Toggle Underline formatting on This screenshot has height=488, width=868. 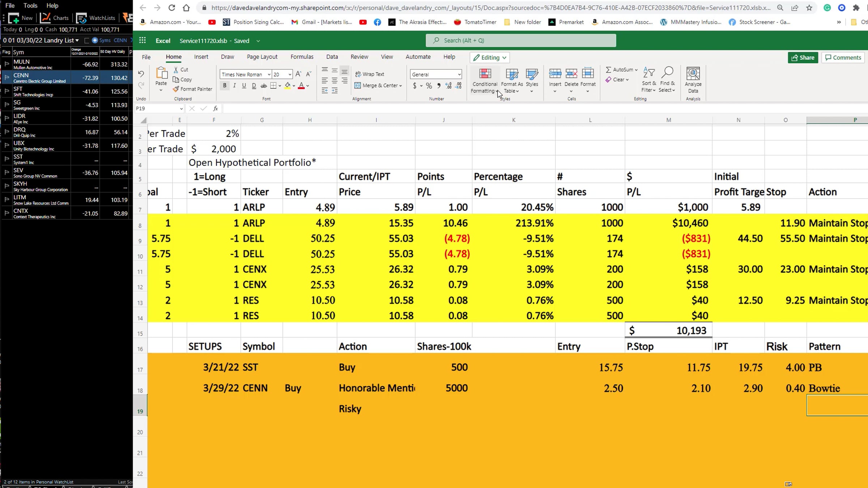(244, 86)
